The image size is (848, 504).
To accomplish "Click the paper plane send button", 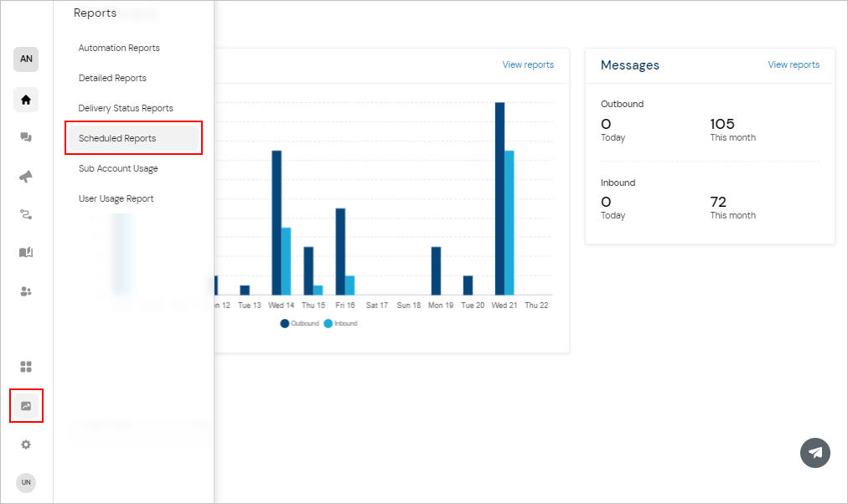I will 815,453.
